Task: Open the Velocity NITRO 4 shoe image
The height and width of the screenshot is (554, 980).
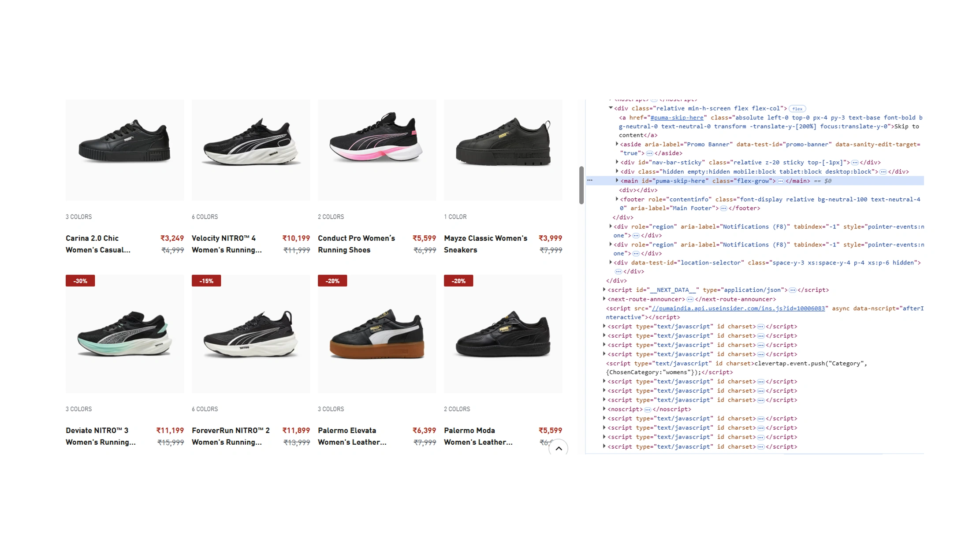Action: (x=251, y=150)
